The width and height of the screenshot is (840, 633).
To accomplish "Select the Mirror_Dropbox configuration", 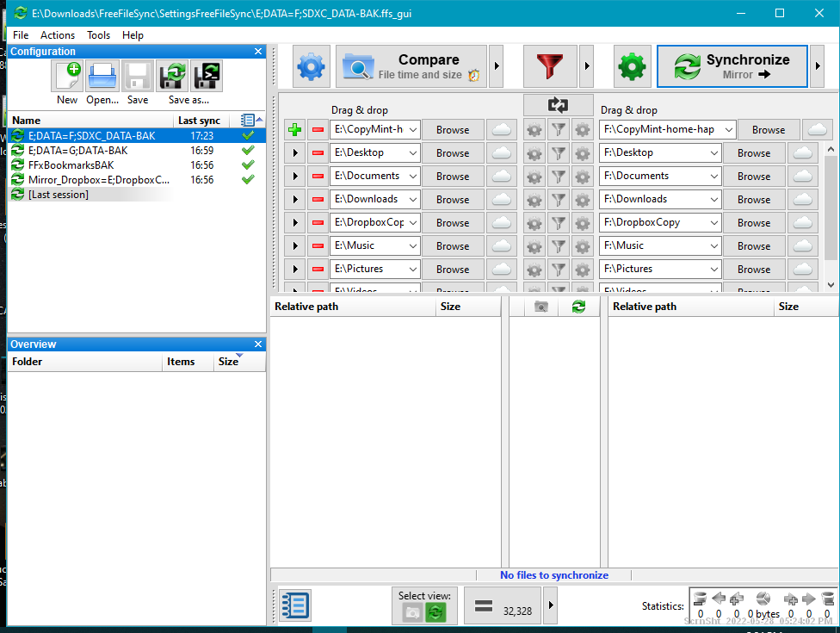I will pyautogui.click(x=137, y=180).
